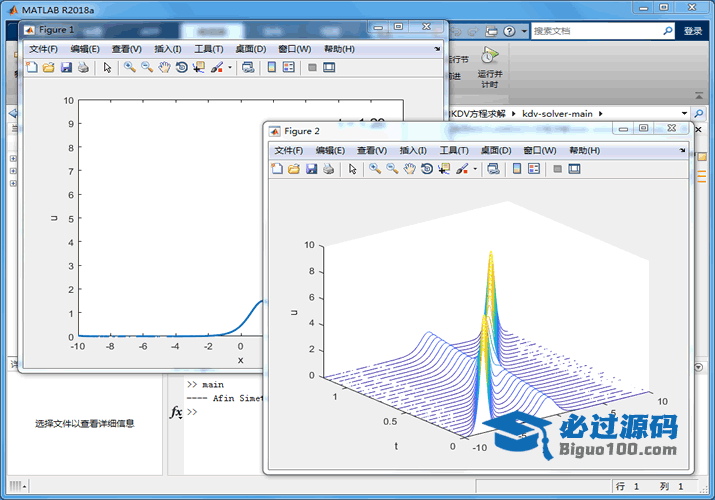Open Brush tool color dropdown in Figure 1
This screenshot has height=500, width=715.
[x=230, y=68]
